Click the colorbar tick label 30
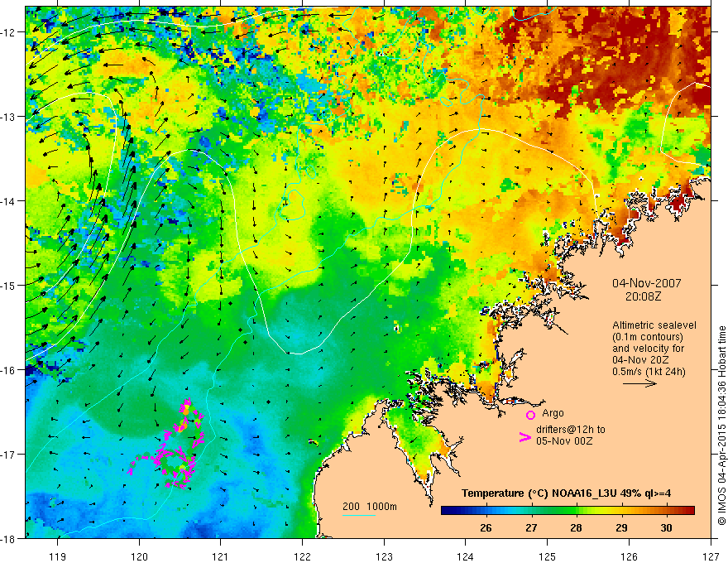This screenshot has height=563, width=728. [666, 527]
